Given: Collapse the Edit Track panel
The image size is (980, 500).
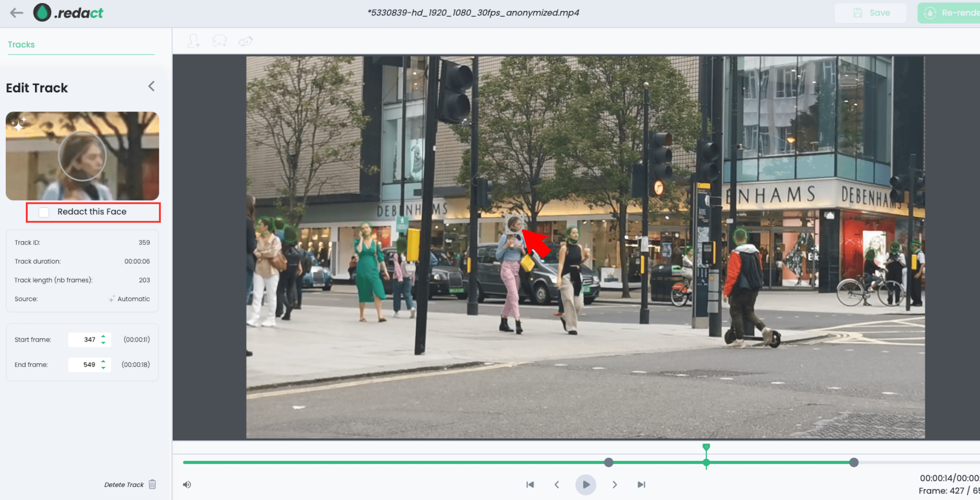Looking at the screenshot, I should coord(151,86).
